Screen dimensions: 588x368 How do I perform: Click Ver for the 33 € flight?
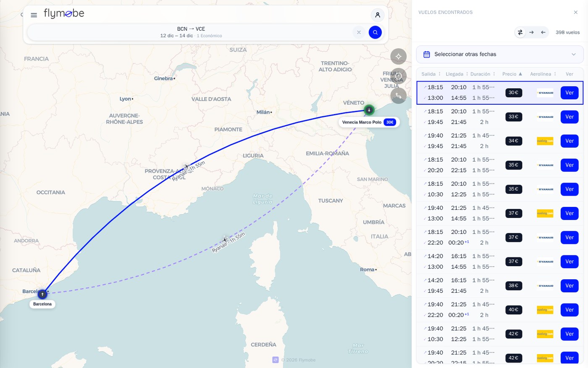(x=570, y=117)
